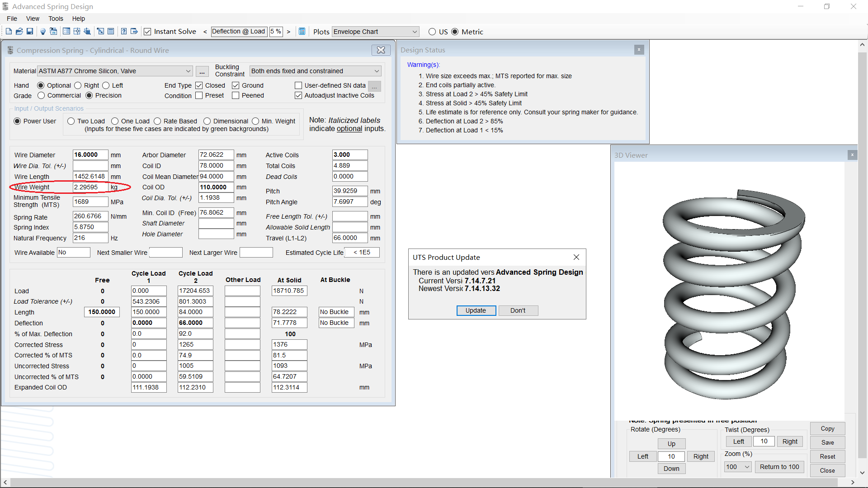Close the UTS Product Update dialog

576,257
